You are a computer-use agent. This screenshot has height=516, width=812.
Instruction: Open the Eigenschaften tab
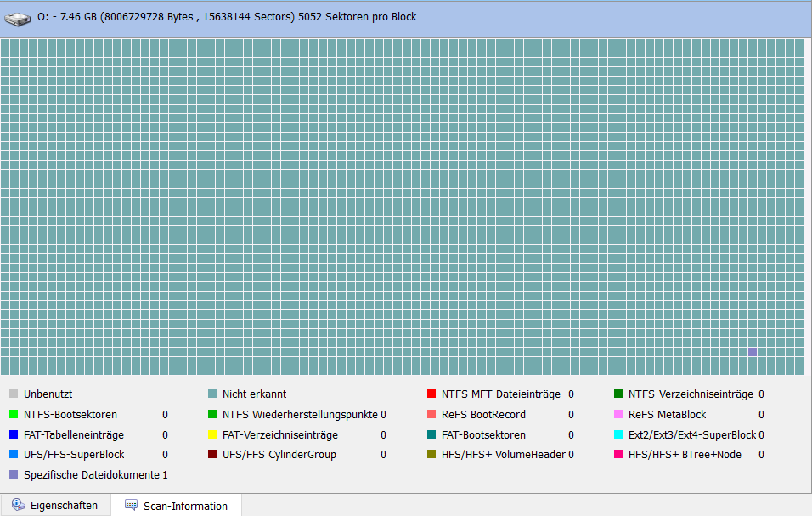tap(55, 505)
